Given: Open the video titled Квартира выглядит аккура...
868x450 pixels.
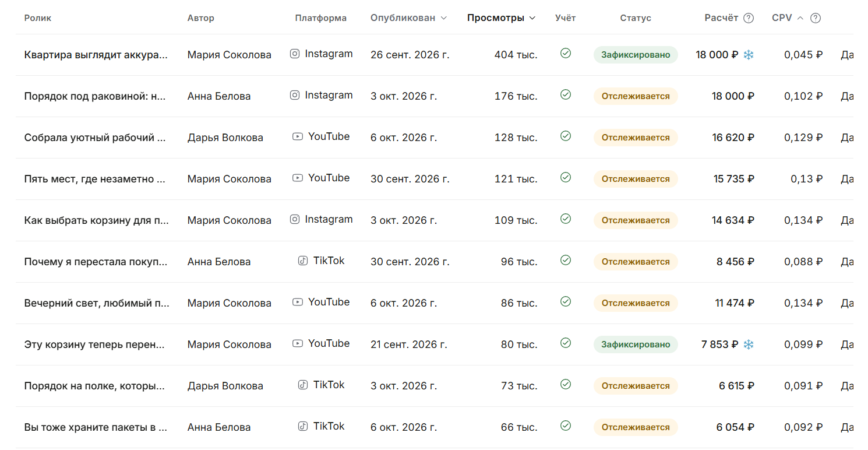Looking at the screenshot, I should point(96,55).
